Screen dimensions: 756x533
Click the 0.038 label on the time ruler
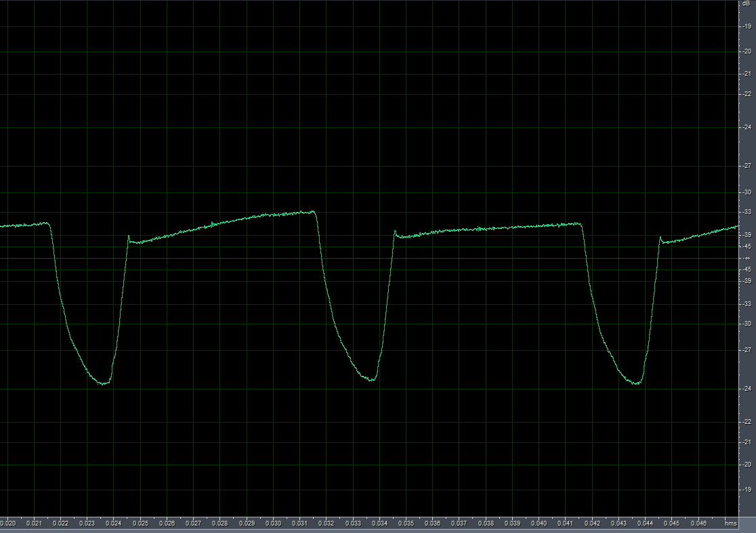pyautogui.click(x=486, y=524)
